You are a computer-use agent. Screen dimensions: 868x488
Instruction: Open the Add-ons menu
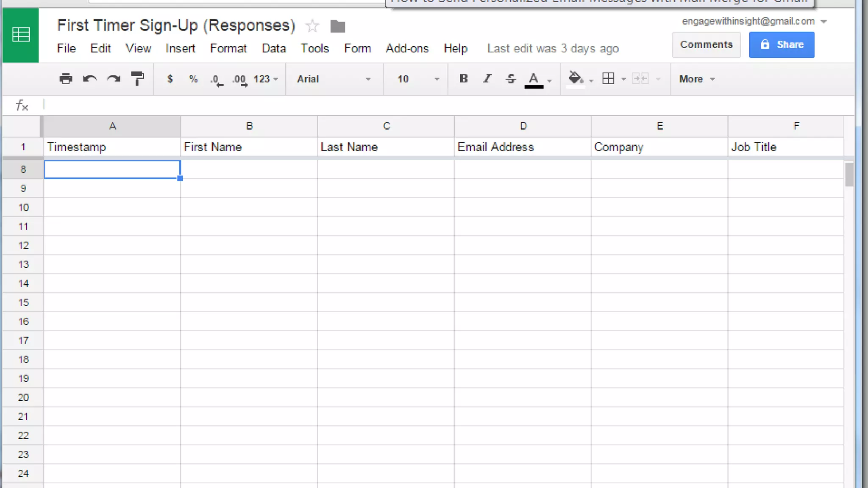point(407,49)
